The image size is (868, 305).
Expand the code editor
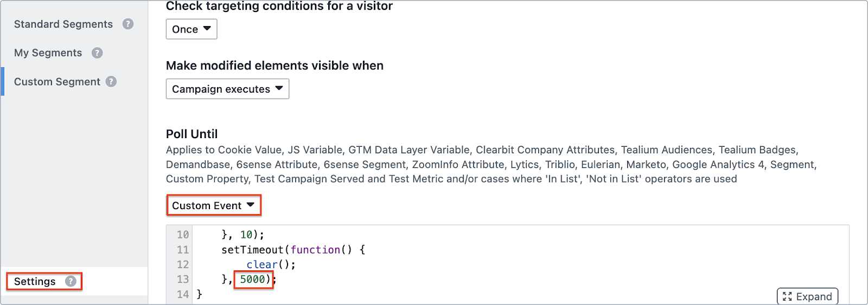[808, 296]
